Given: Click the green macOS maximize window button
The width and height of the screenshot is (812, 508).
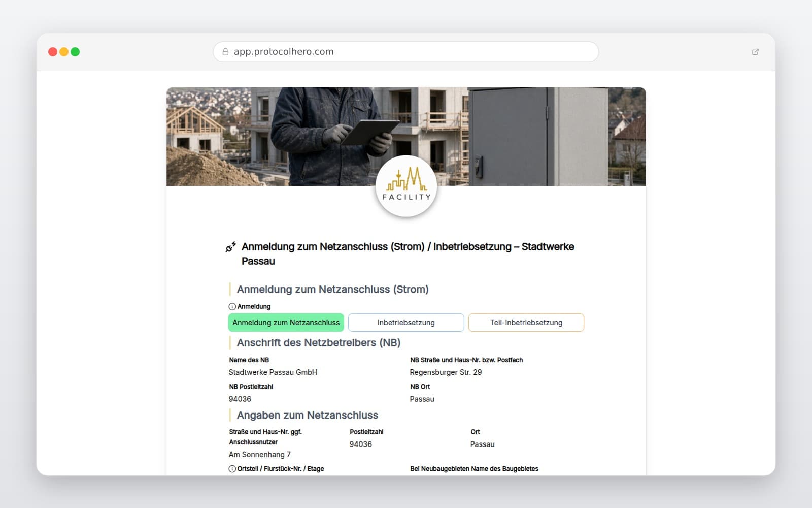Looking at the screenshot, I should click(x=75, y=52).
